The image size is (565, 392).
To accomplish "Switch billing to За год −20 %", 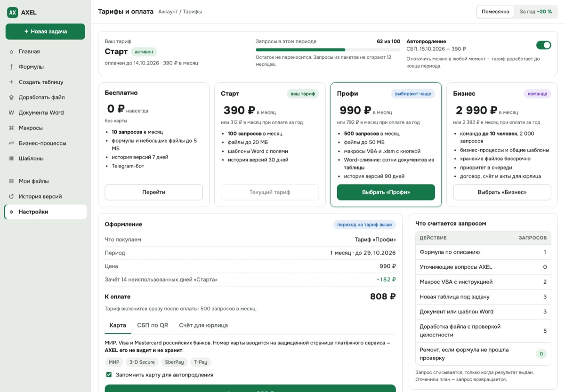I will [x=536, y=12].
